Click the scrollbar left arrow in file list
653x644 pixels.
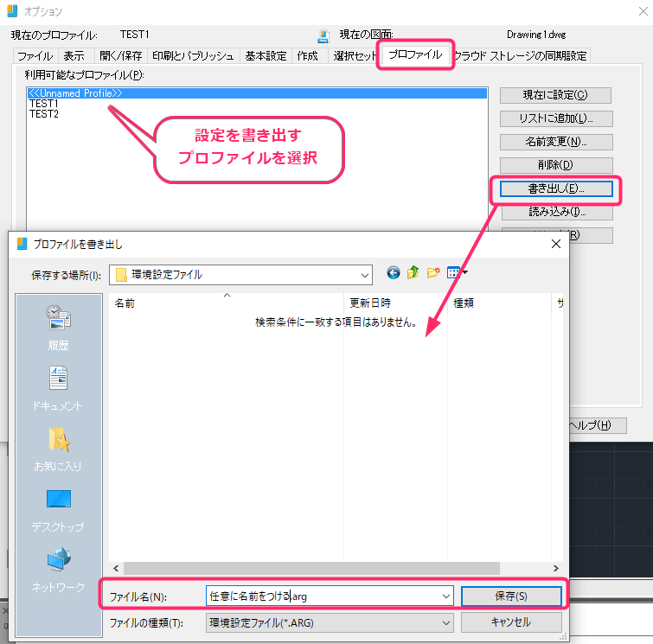coord(116,568)
